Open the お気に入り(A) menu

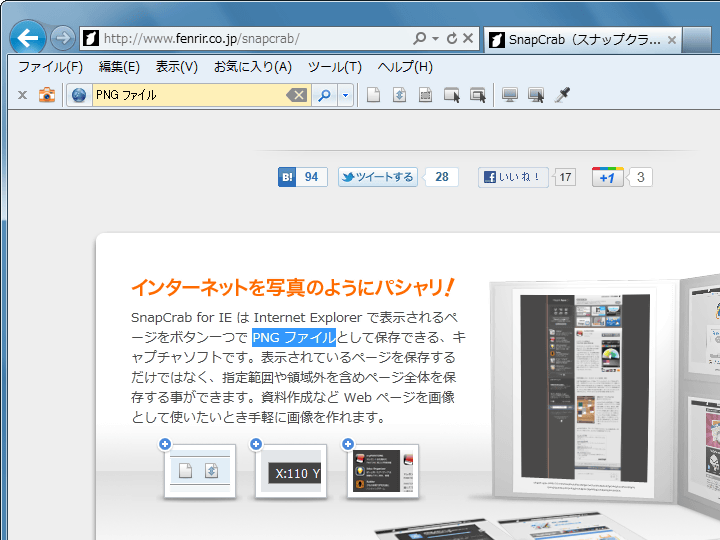pos(253,67)
